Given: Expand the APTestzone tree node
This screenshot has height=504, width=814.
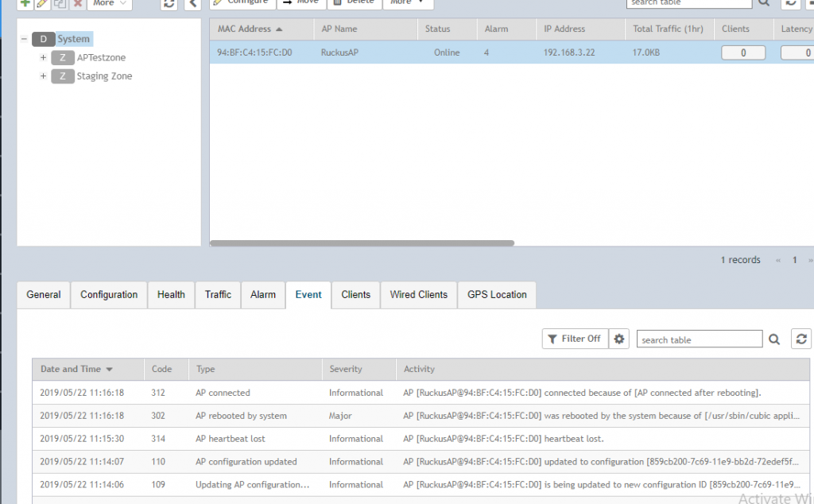Looking at the screenshot, I should pyautogui.click(x=43, y=58).
